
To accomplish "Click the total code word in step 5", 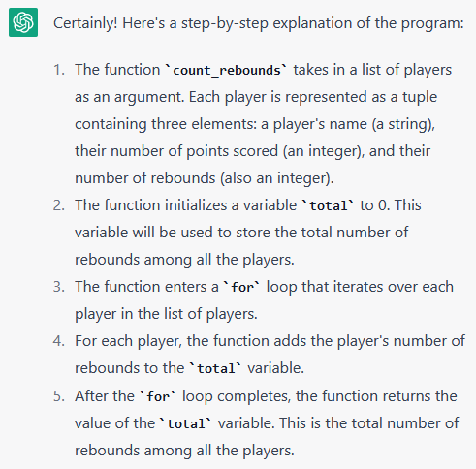I will [x=186, y=423].
